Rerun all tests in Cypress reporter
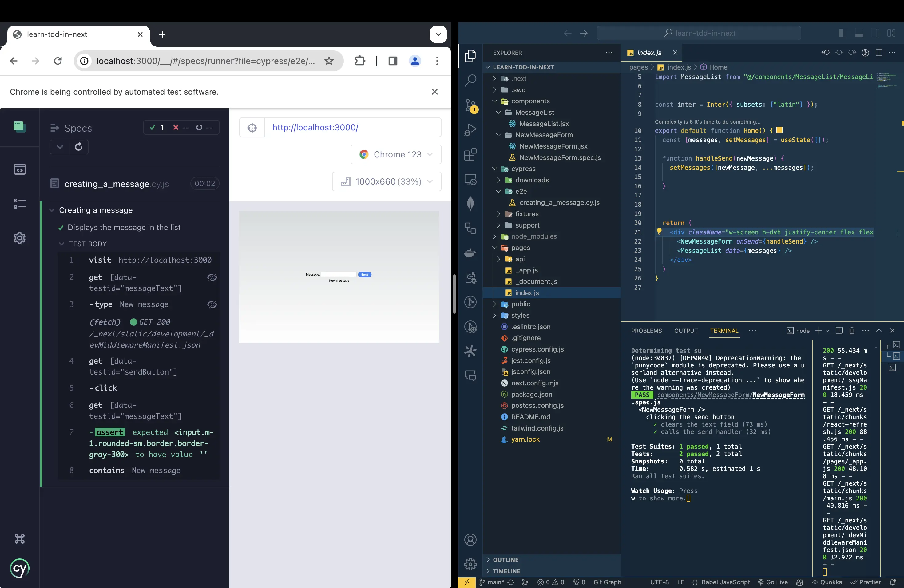Viewport: 904px width, 588px height. point(79,147)
